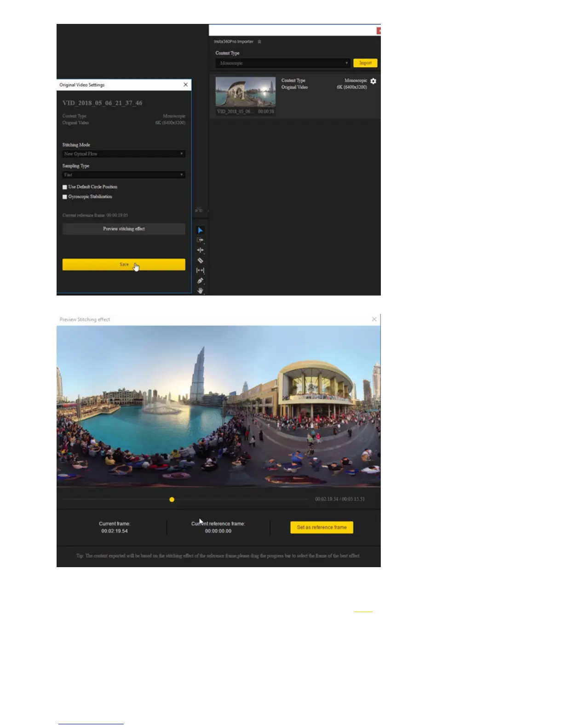This screenshot has width=563, height=728.
Task: Click the reference frame tip text
Action: pos(218,556)
